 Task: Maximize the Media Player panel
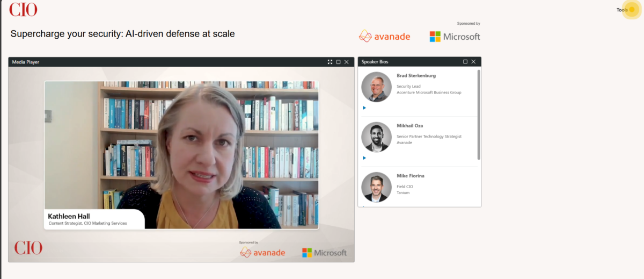338,62
